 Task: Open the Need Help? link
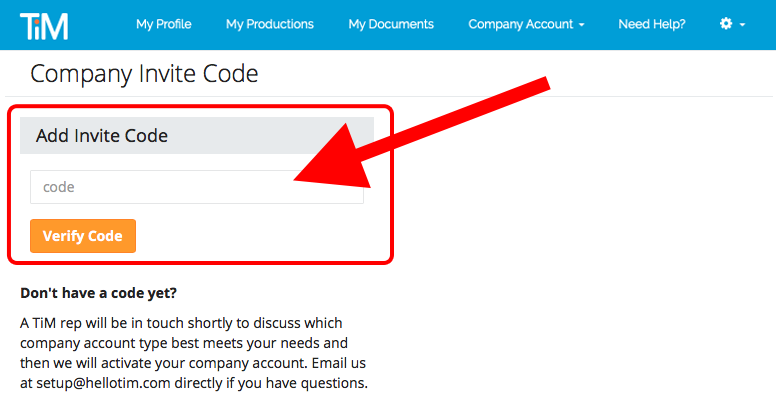[x=652, y=24]
